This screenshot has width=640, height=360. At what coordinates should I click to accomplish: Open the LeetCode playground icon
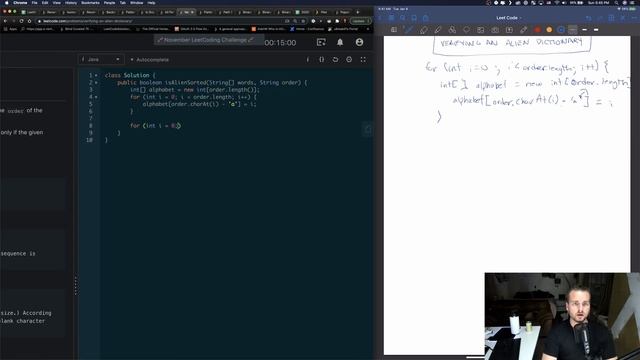pos(321,42)
